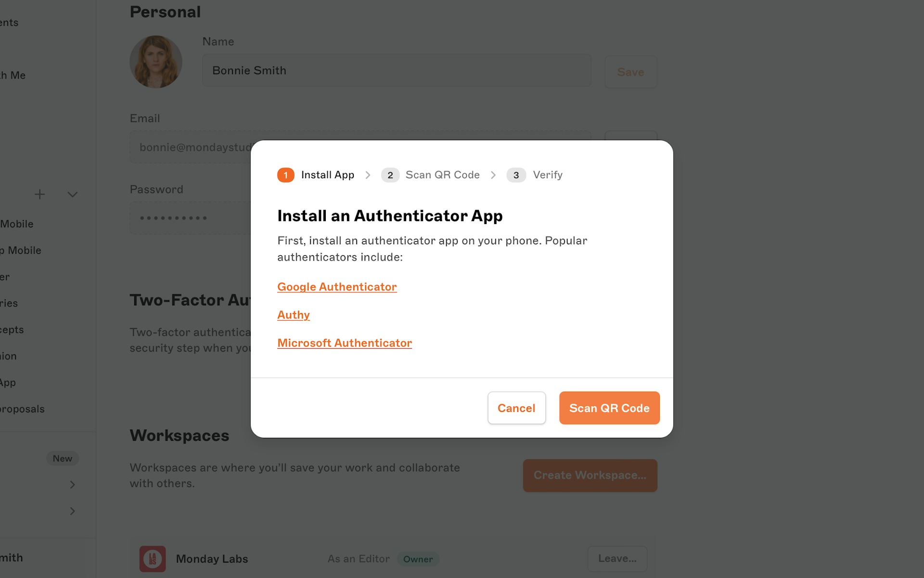Viewport: 924px width, 578px height.
Task: Select the Install App step icon
Action: tap(285, 174)
